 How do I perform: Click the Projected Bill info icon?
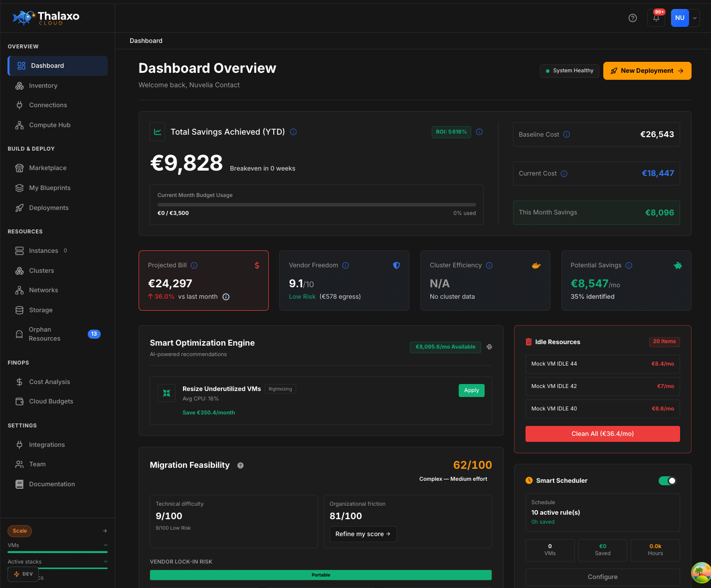194,265
